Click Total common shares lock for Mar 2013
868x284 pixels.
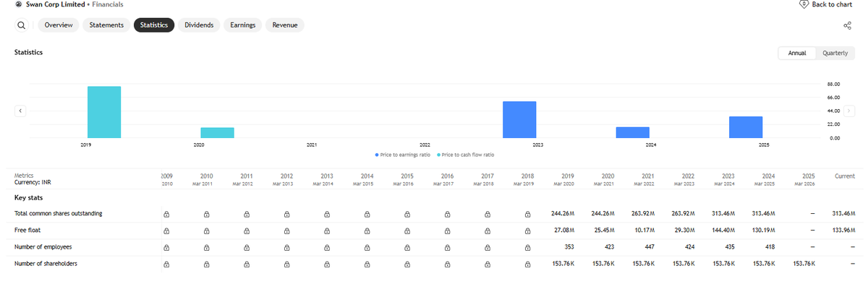coord(286,214)
